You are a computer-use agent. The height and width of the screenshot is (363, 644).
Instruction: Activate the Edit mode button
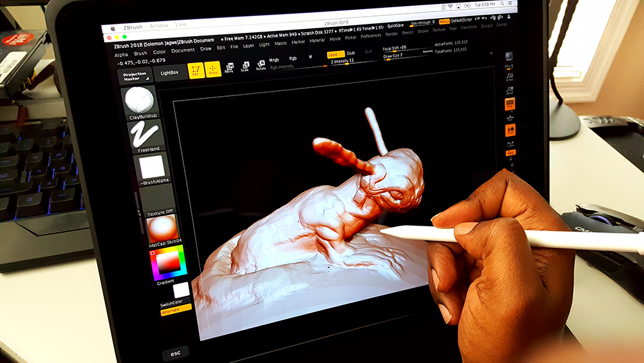point(196,70)
